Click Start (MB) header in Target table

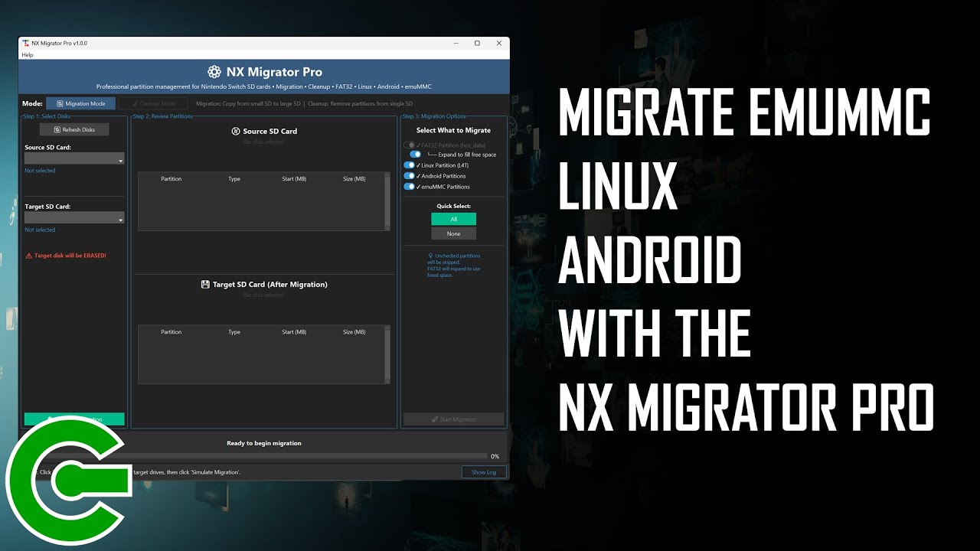click(294, 332)
